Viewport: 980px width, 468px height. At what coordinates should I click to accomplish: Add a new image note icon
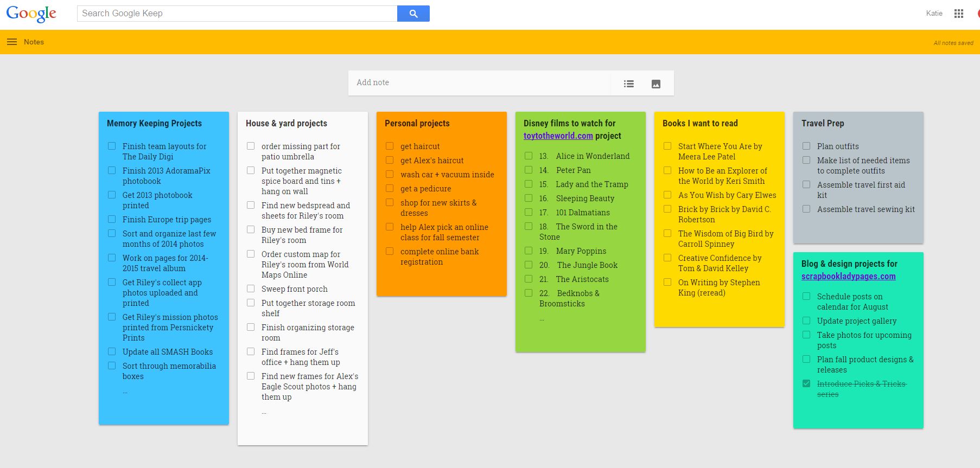click(x=656, y=84)
